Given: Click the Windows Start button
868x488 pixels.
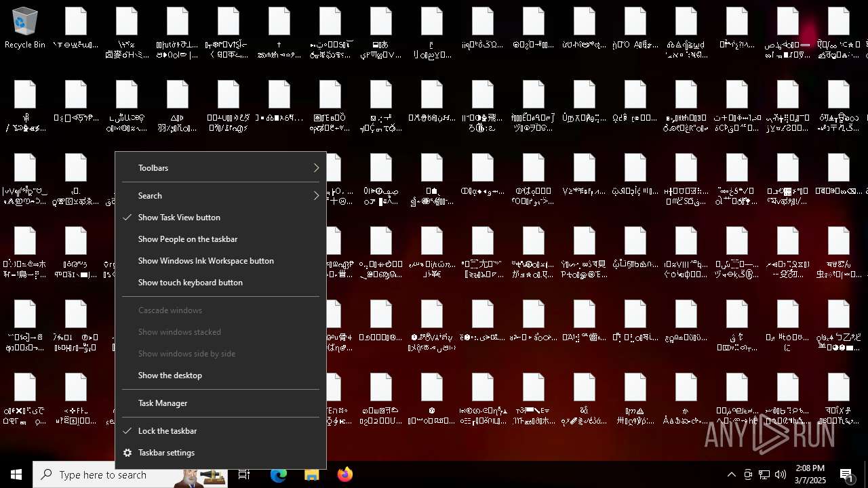Looking at the screenshot, I should coord(16,474).
